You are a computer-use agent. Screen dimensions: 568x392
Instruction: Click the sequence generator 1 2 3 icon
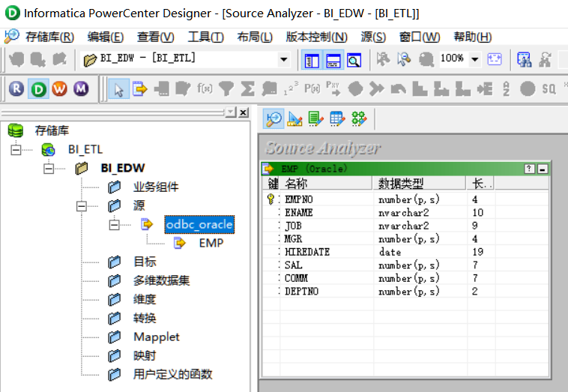coord(291,88)
